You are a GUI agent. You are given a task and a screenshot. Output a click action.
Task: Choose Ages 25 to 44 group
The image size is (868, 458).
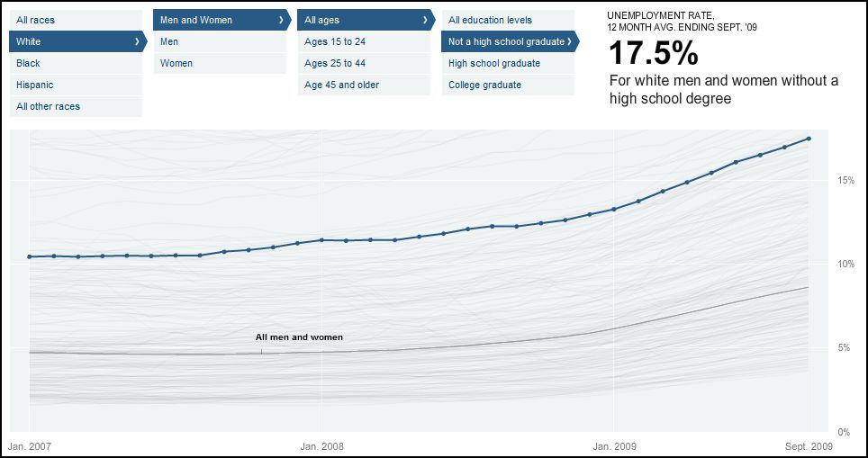pyautogui.click(x=335, y=63)
